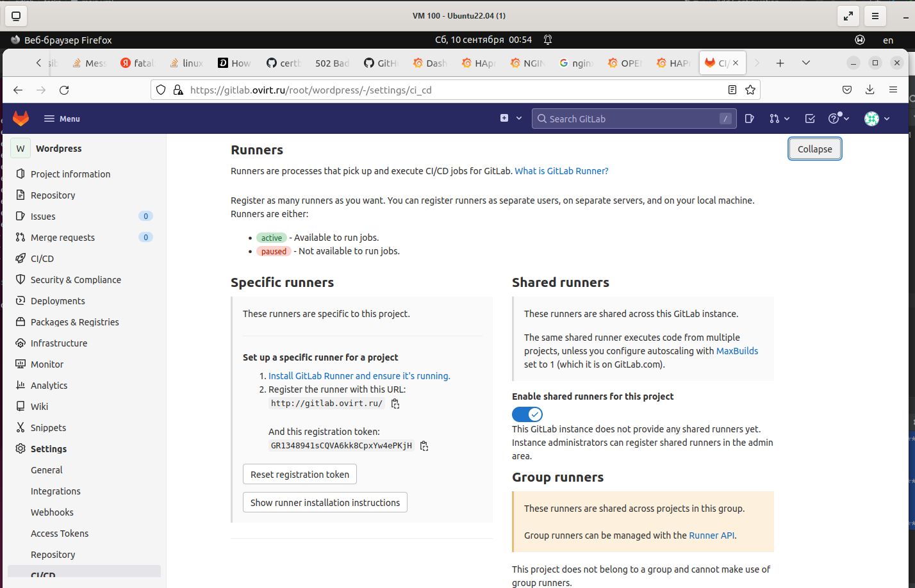
Task: Switch to the fatal tab
Action: (x=138, y=63)
